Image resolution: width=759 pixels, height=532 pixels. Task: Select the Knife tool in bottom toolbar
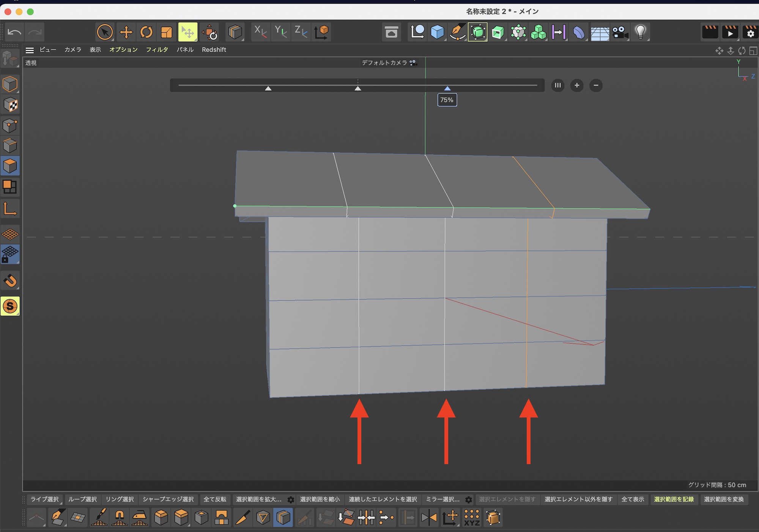(x=243, y=517)
